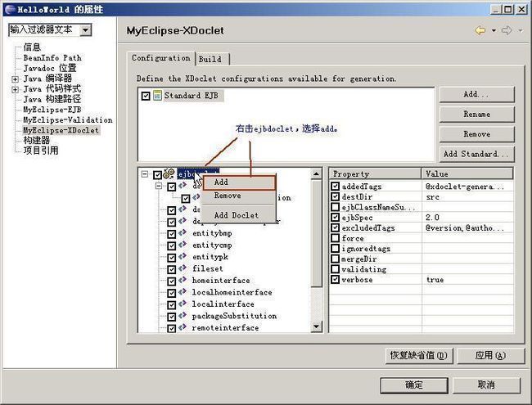
Task: Confirm with the 确定 button
Action: pyautogui.click(x=414, y=385)
